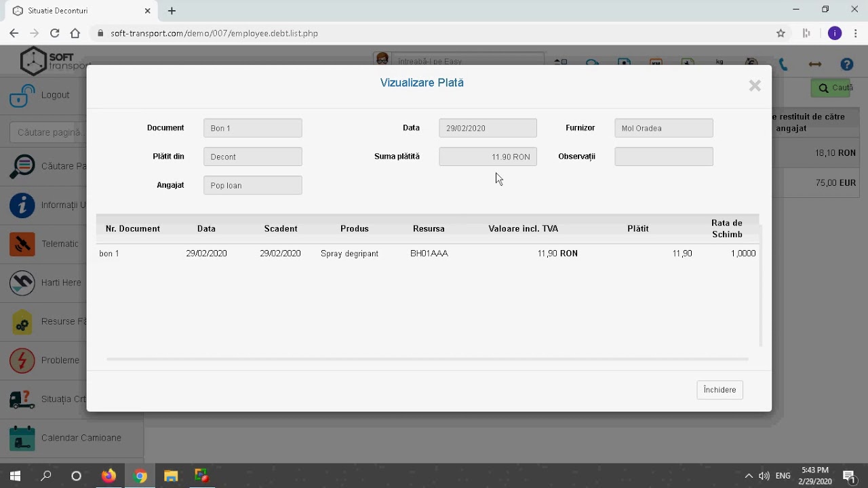Click the empty Observații field
Viewport: 868px width, 488px height.
pyautogui.click(x=663, y=157)
